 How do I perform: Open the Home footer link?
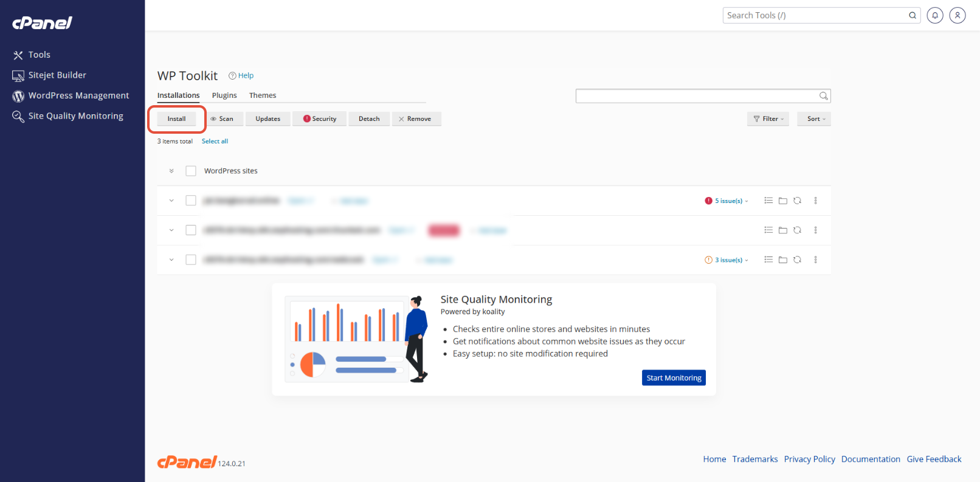point(714,460)
